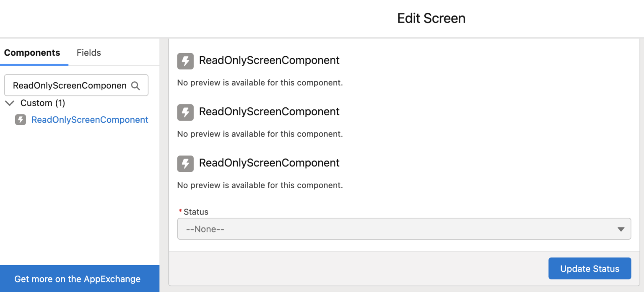Select the Components tab
The image size is (644, 292).
(32, 52)
